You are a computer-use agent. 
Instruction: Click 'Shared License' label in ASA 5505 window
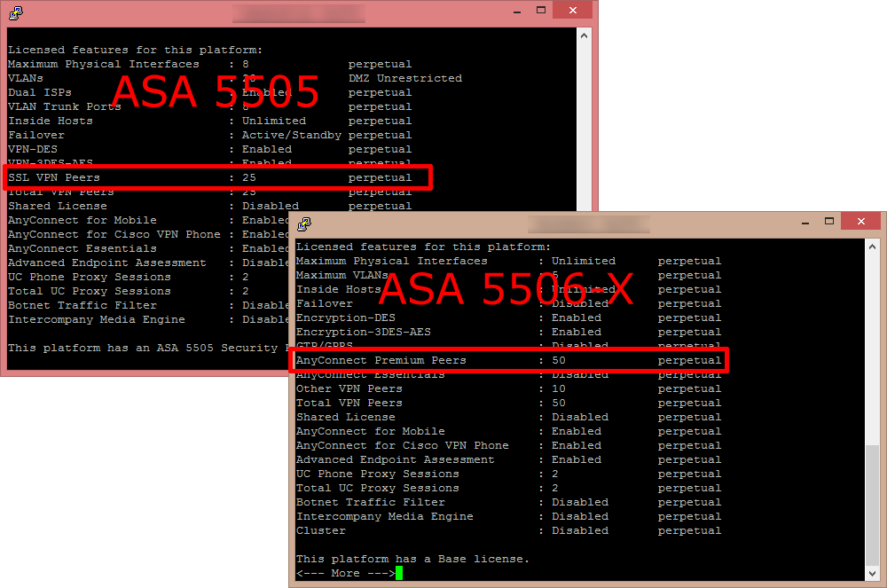pyautogui.click(x=57, y=207)
